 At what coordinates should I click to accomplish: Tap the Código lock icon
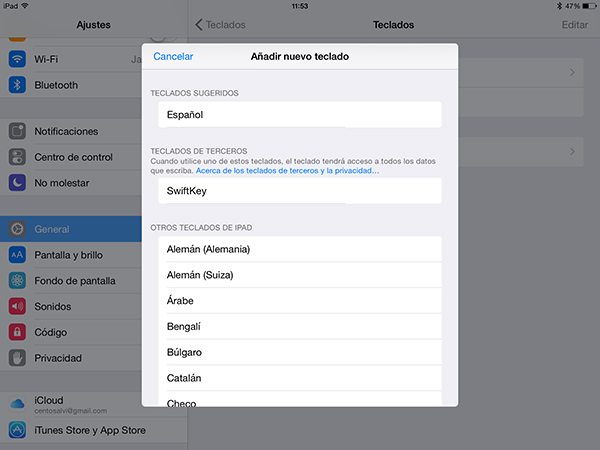click(x=17, y=332)
